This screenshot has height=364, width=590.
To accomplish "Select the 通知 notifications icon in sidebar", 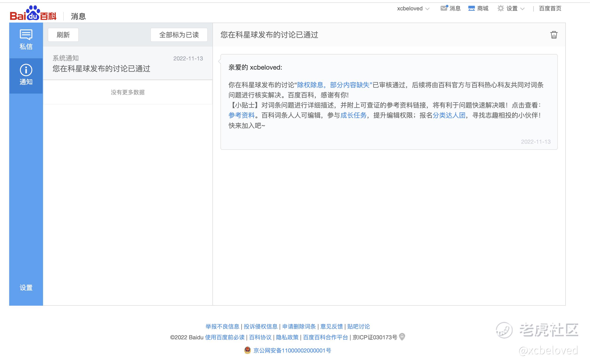I will pos(26,70).
